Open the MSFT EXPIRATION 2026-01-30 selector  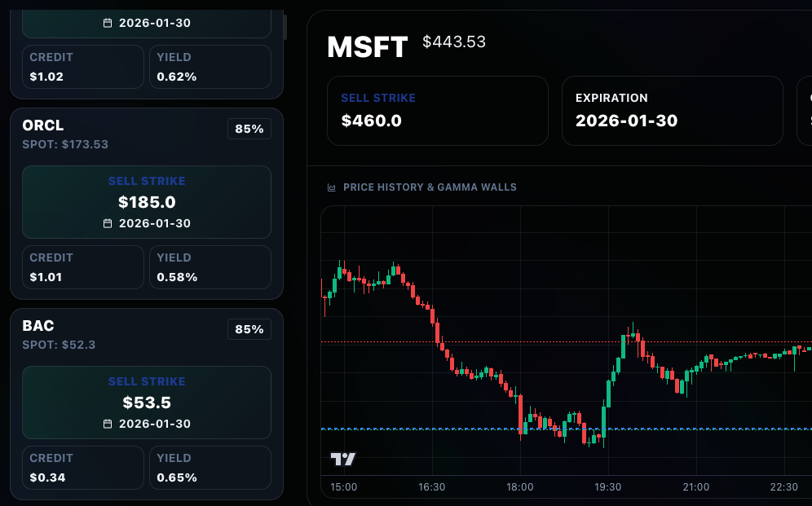(672, 111)
